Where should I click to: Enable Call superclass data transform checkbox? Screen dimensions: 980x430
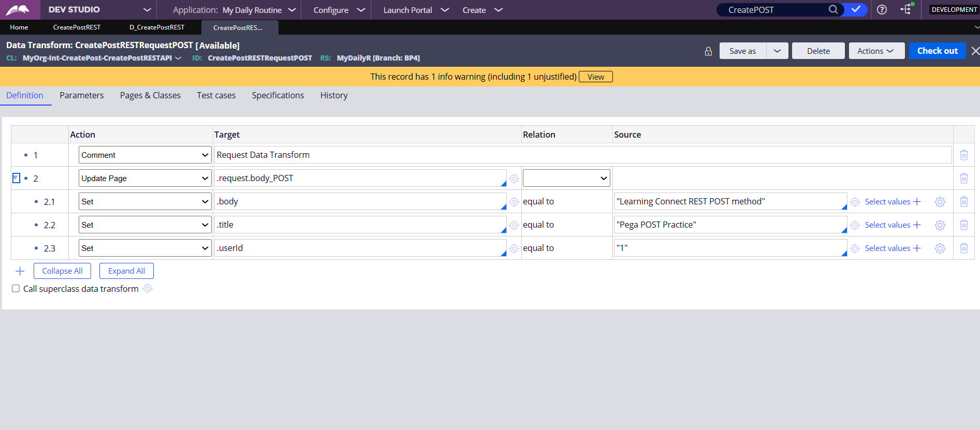[16, 289]
